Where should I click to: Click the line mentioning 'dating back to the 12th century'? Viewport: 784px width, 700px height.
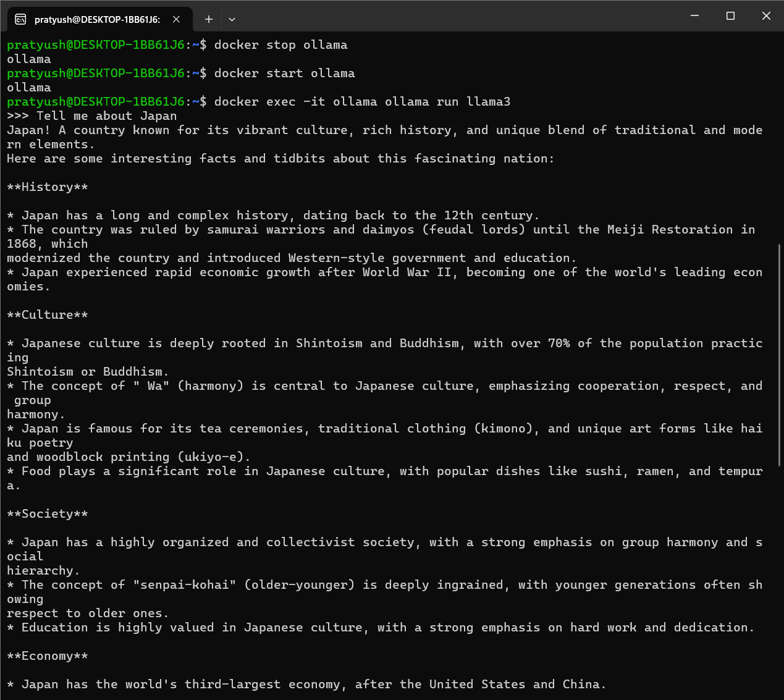(273, 215)
